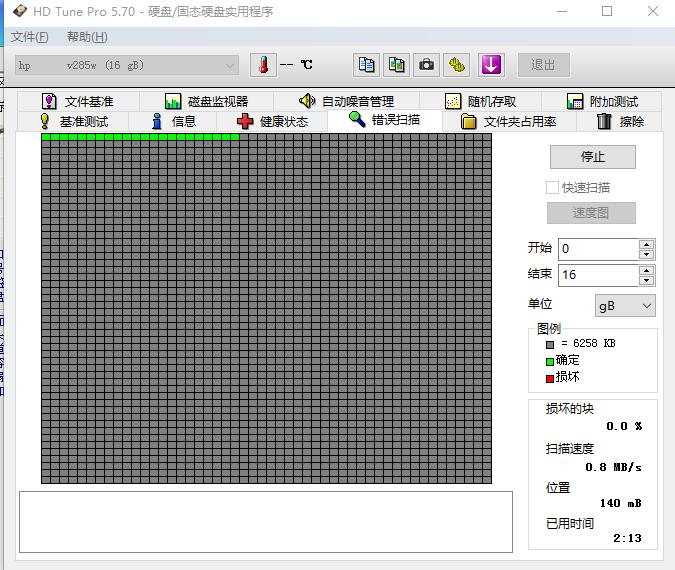The height and width of the screenshot is (570, 675).
Task: Click the 停止 button
Action: point(593,157)
